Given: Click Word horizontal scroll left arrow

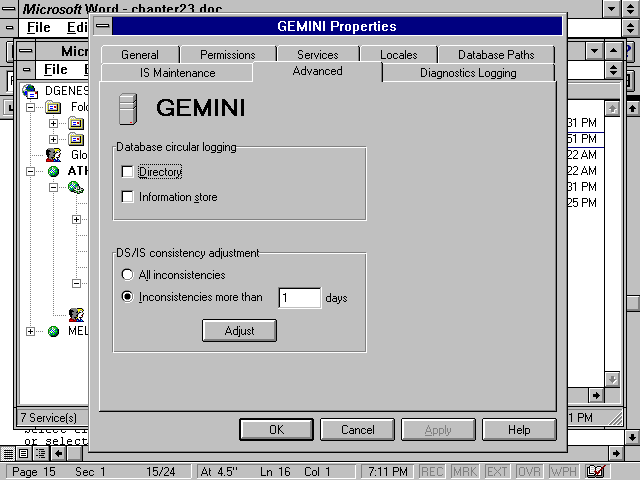Looking at the screenshot, I should (x=58, y=453).
